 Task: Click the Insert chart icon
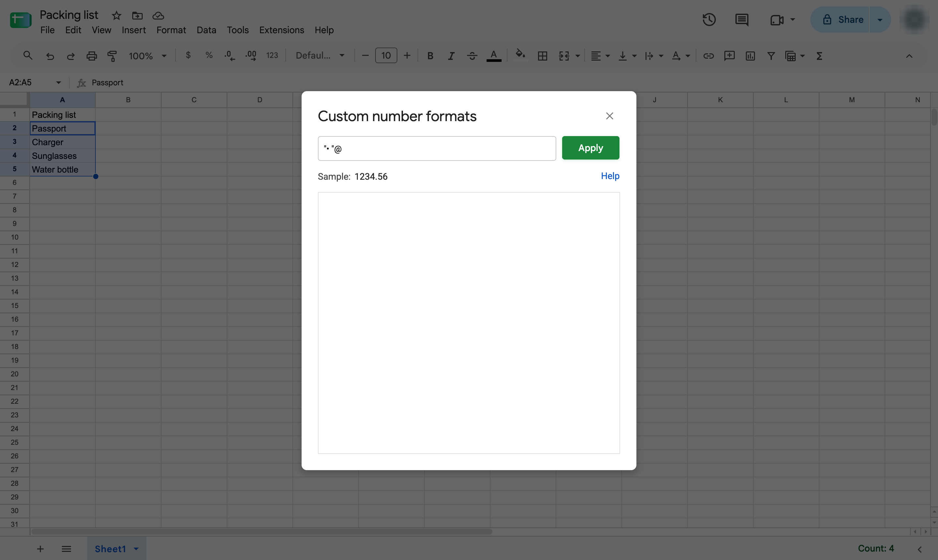(750, 56)
